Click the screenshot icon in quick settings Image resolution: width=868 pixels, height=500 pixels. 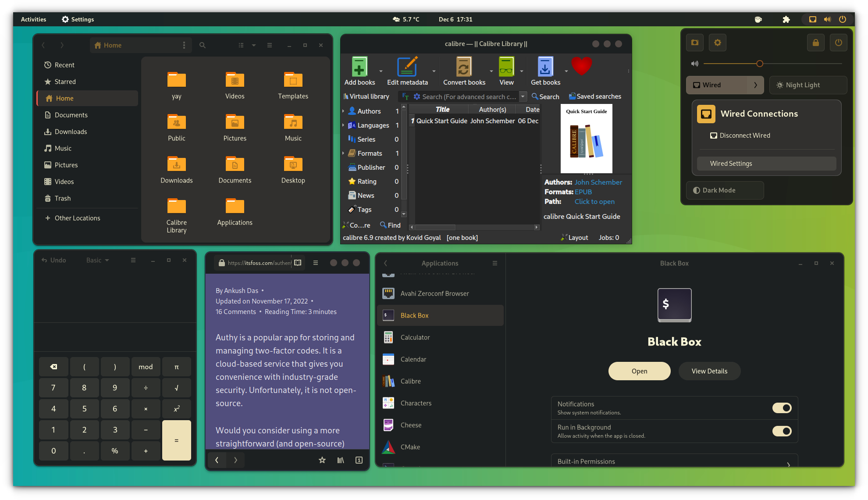click(695, 43)
